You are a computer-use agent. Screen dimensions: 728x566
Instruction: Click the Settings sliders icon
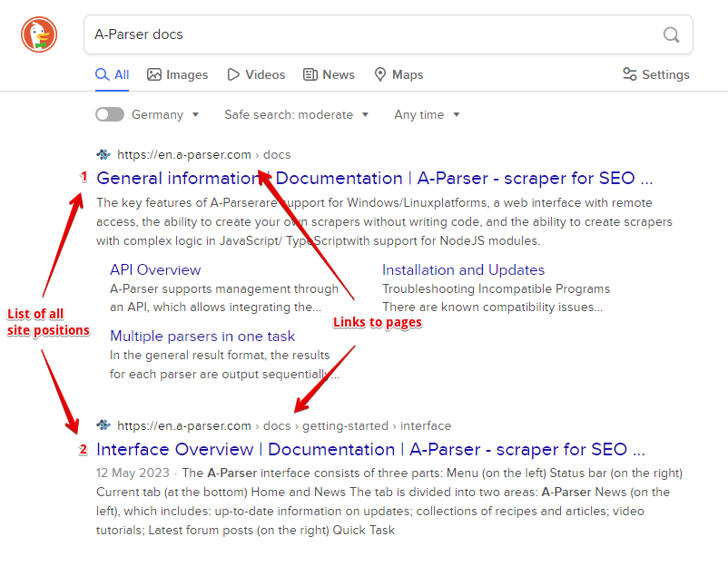[629, 74]
